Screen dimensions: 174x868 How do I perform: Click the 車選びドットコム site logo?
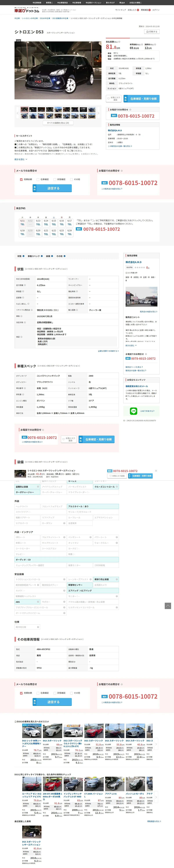tap(27, 10)
